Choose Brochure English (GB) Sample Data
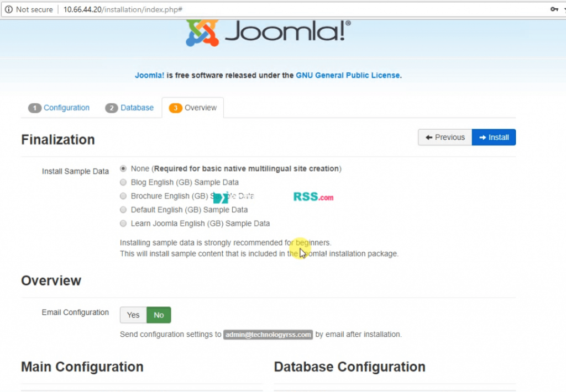 (123, 196)
